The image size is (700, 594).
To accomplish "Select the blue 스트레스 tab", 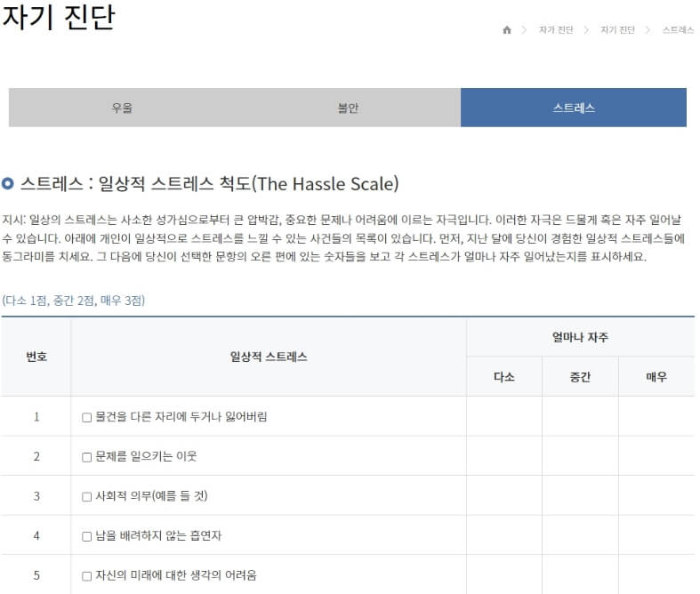I will point(574,108).
